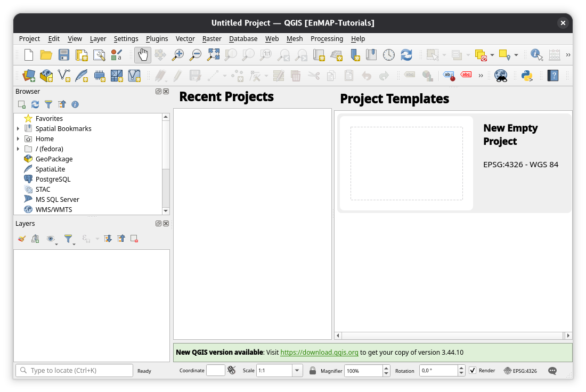Open the Layer Styling brush icon
Image resolution: width=586 pixels, height=392 pixels.
(x=22, y=239)
